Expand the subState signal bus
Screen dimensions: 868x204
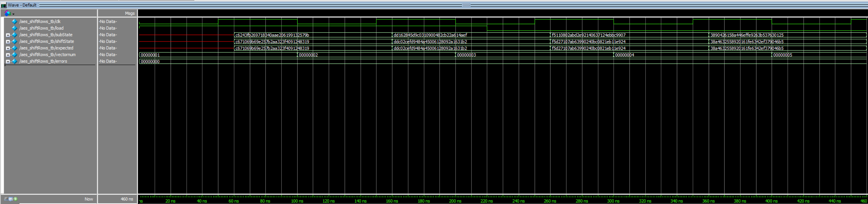coord(8,35)
